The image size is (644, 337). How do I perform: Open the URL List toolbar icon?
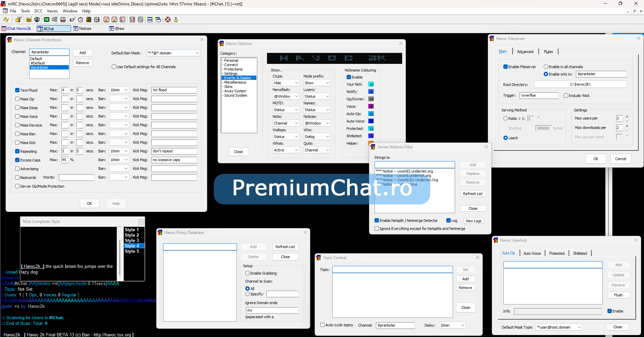[140, 19]
